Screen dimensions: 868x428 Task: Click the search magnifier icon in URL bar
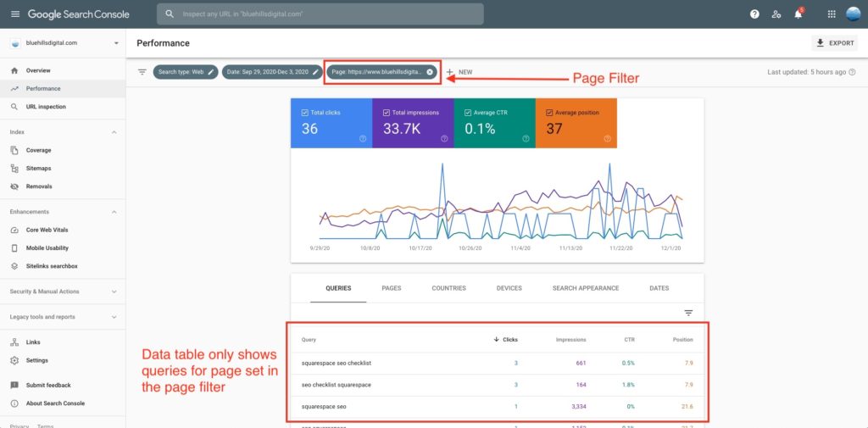point(170,14)
